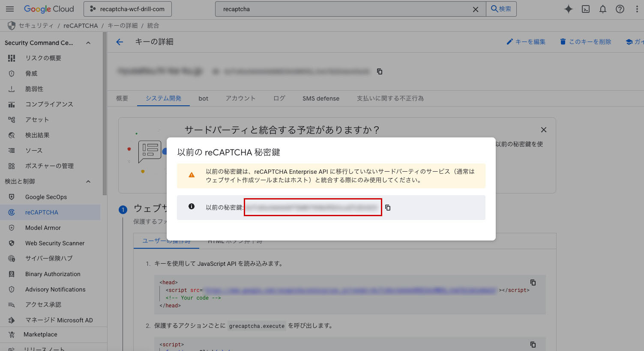Open the help question mark icon
Viewport: 644px width, 351px height.
pyautogui.click(x=620, y=9)
